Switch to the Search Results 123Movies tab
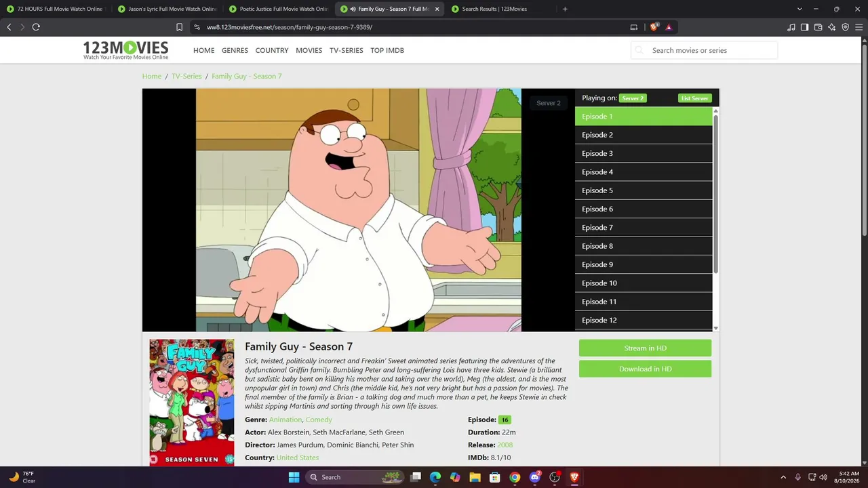This screenshot has width=868, height=488. [501, 9]
